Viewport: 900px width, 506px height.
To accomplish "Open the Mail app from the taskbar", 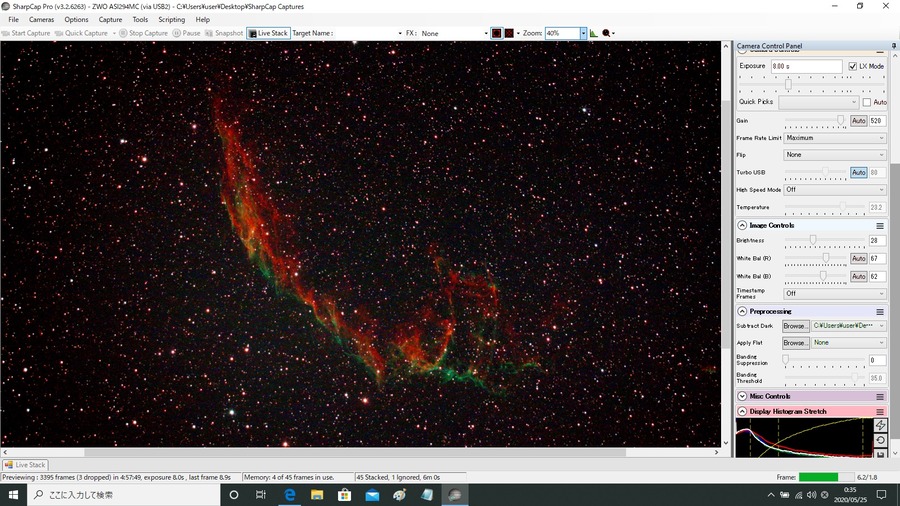I will (x=372, y=495).
